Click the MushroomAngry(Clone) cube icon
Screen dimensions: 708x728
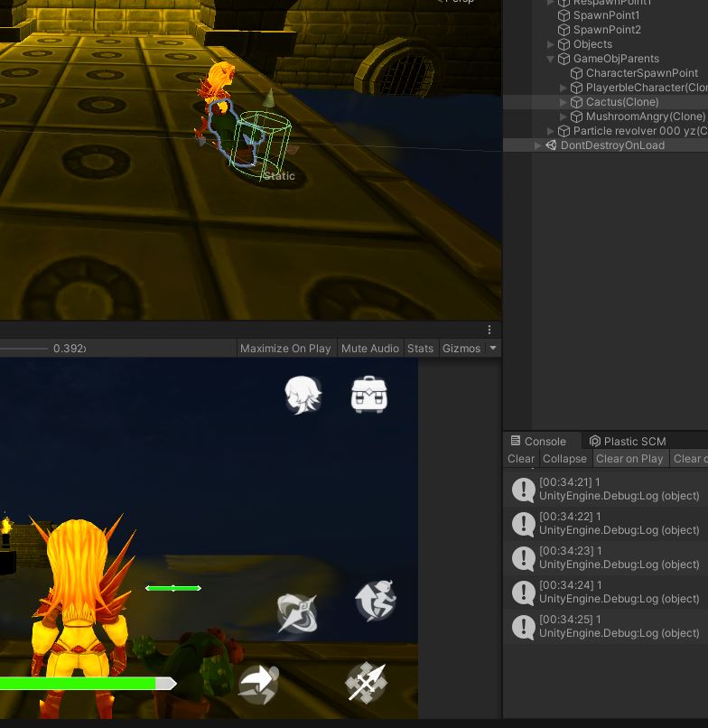[576, 117]
